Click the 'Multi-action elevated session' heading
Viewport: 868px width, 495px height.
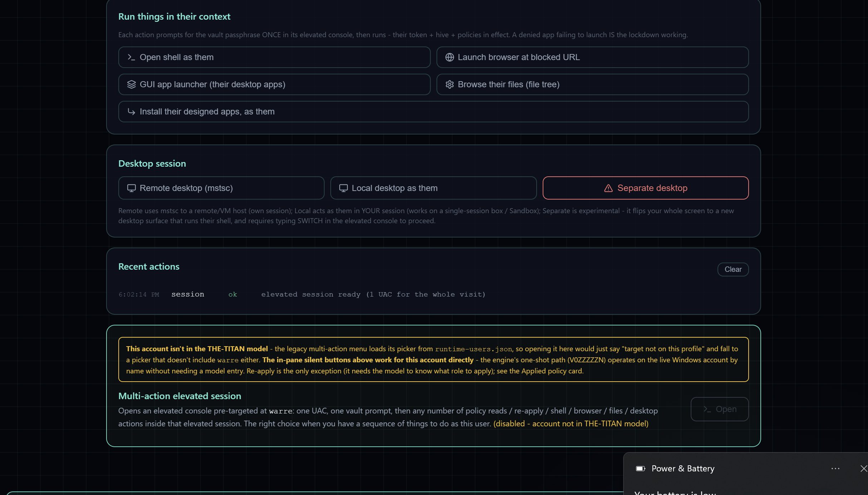tap(179, 396)
